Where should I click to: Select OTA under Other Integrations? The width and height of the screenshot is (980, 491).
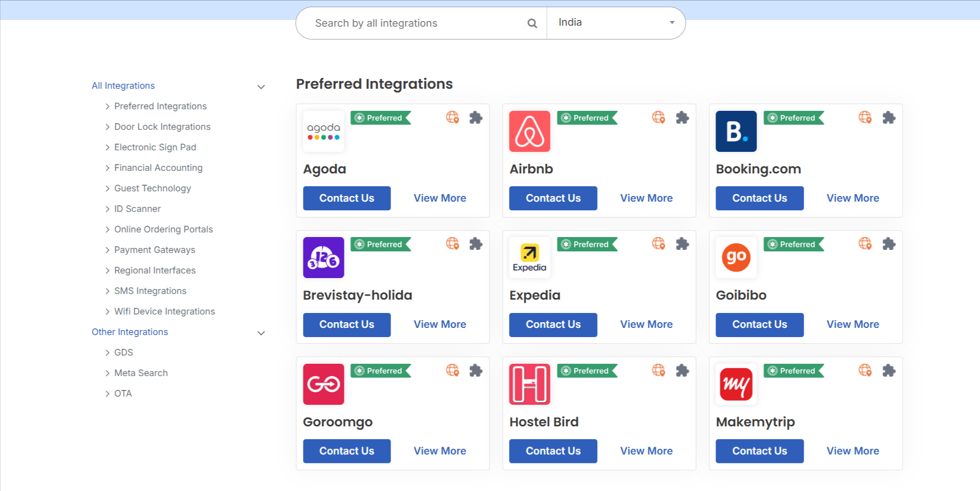pos(123,394)
